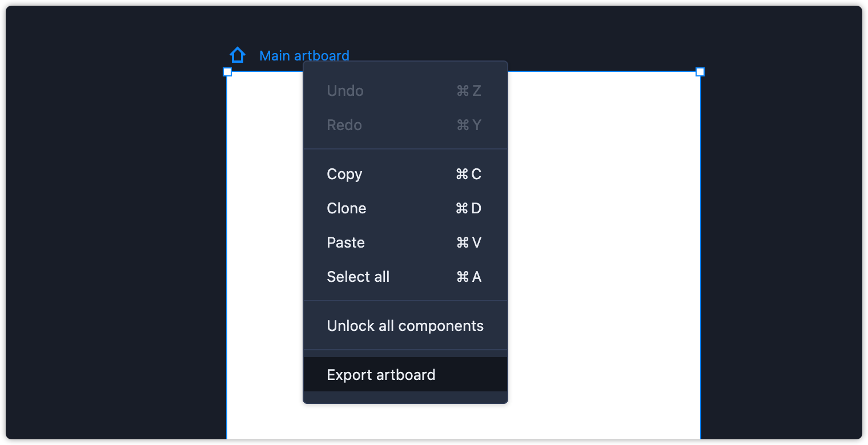This screenshot has height=445, width=868.
Task: Click the ⌘V shortcut hint next to Paste
Action: (469, 242)
